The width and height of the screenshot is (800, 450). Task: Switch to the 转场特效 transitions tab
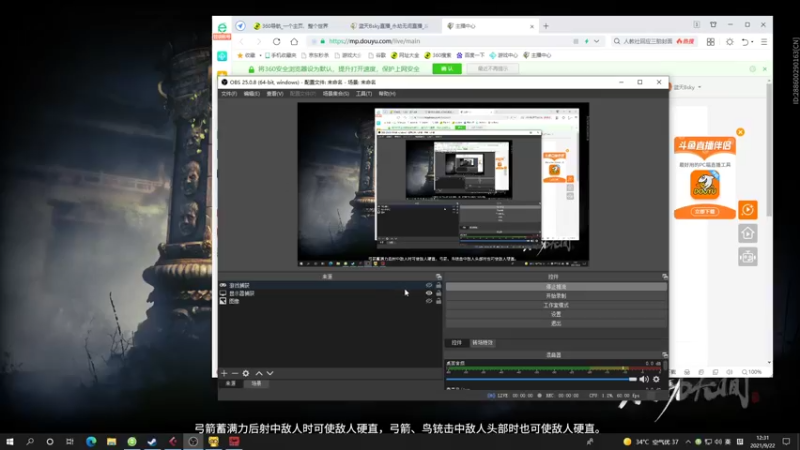(x=482, y=343)
